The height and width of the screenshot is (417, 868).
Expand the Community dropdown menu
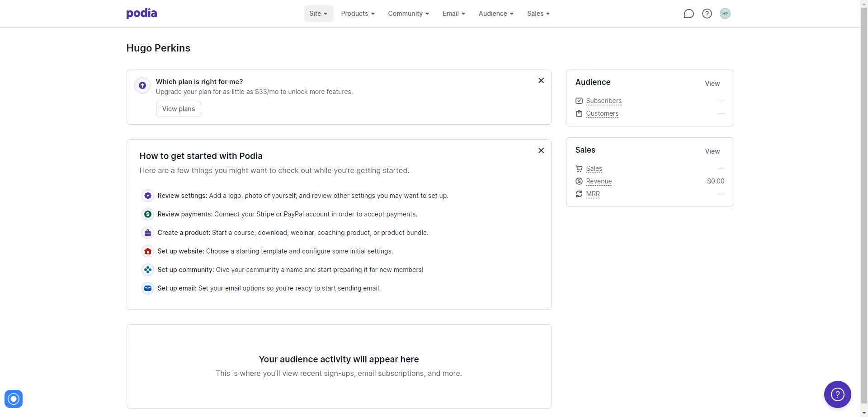(x=409, y=14)
